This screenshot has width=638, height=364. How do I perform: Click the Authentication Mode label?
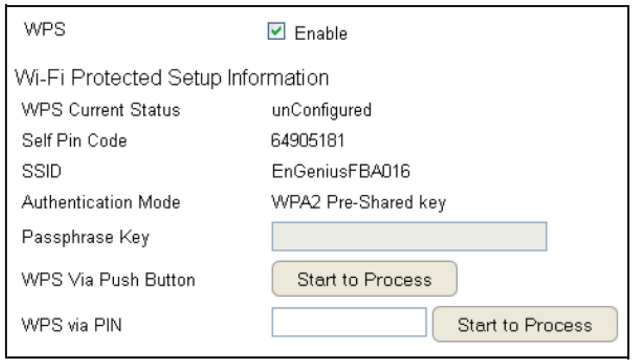pyautogui.click(x=101, y=203)
